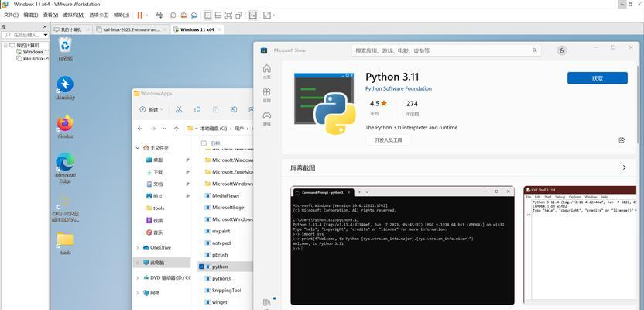Open the 查看(V) menu

(x=50, y=15)
